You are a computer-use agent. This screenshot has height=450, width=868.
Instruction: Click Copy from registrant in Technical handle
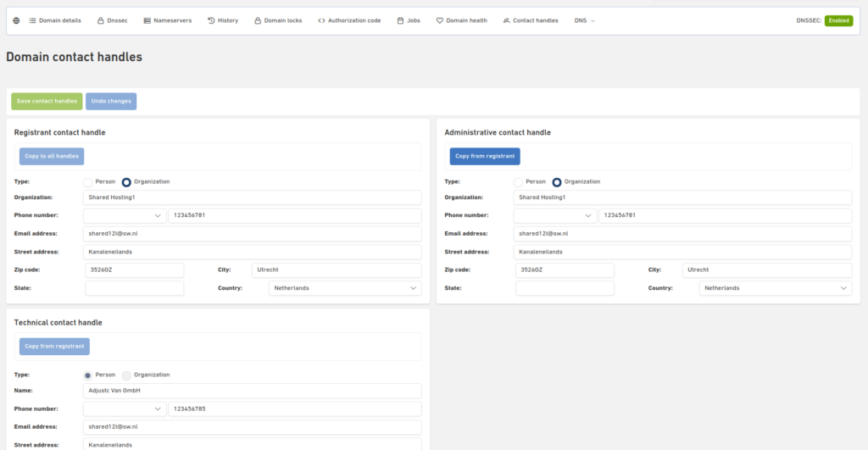[x=54, y=347]
